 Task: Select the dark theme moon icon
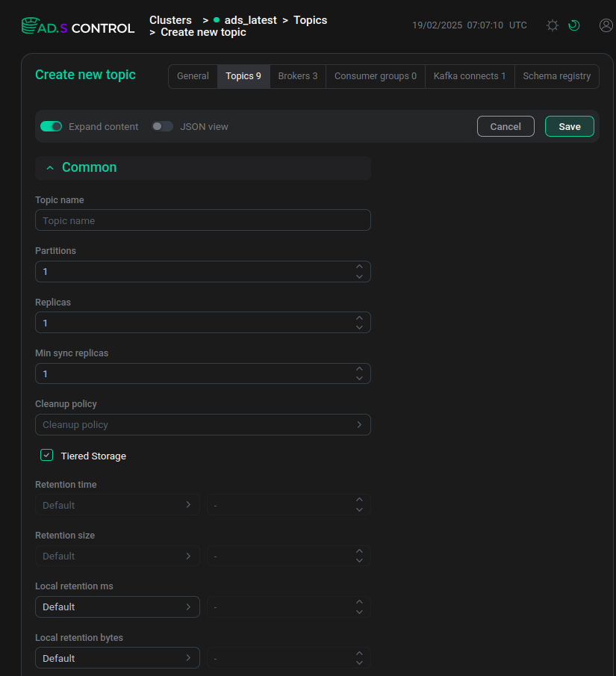click(573, 25)
